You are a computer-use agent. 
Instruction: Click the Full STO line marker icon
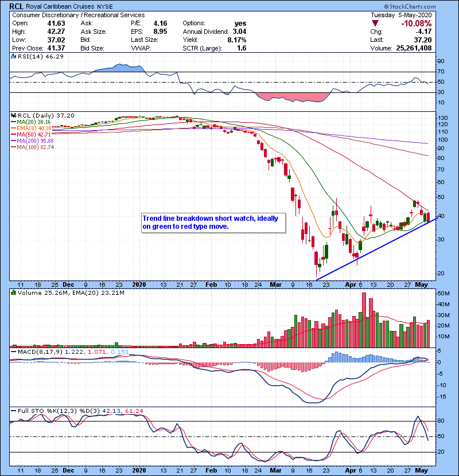(x=13, y=410)
